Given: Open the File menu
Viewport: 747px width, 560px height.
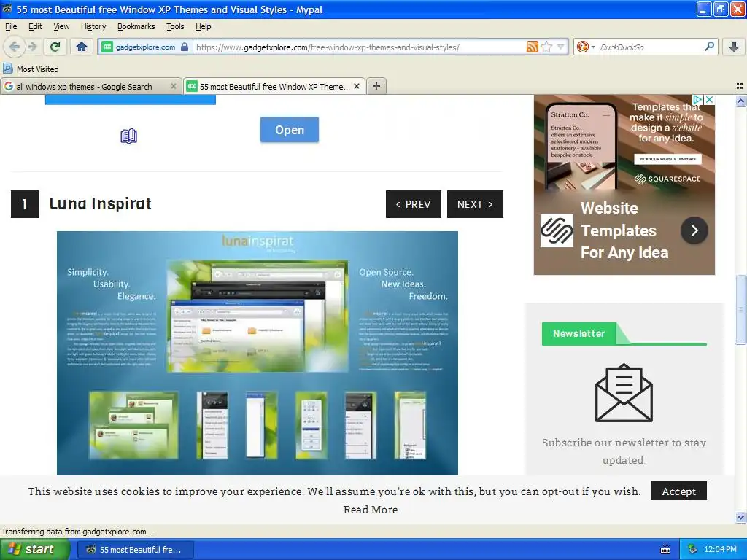Looking at the screenshot, I should [11, 26].
